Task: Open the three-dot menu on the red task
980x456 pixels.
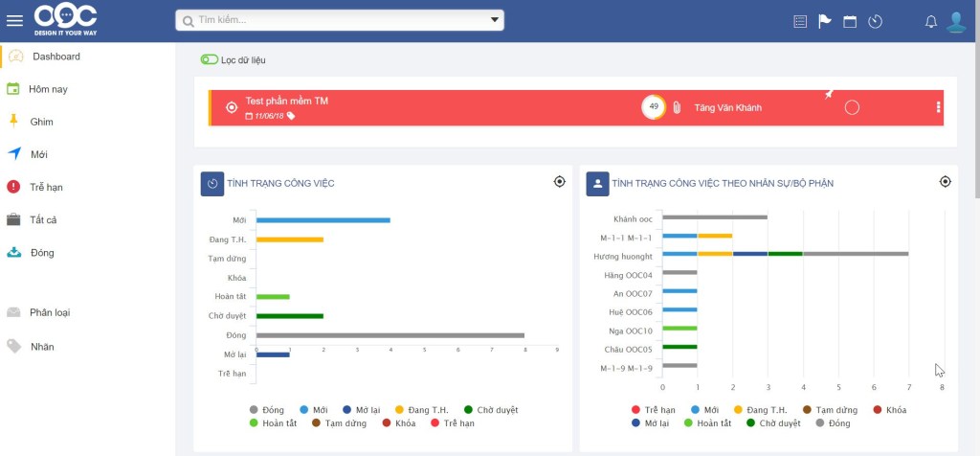Action: coord(938,107)
